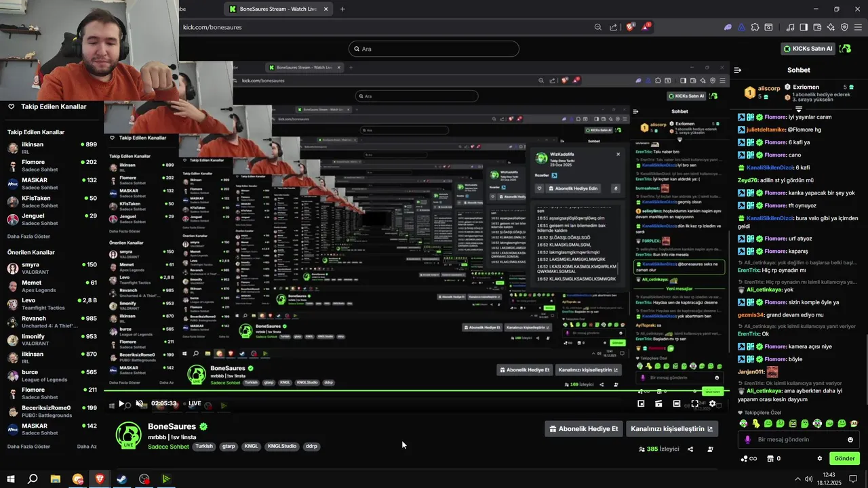Open Jenguel channel in sidebar

(52, 219)
